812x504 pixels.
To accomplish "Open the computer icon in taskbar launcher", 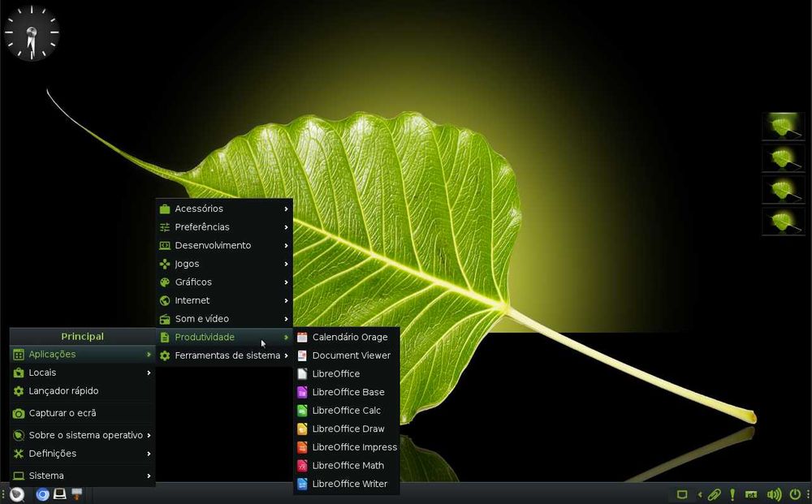I will pyautogui.click(x=60, y=494).
